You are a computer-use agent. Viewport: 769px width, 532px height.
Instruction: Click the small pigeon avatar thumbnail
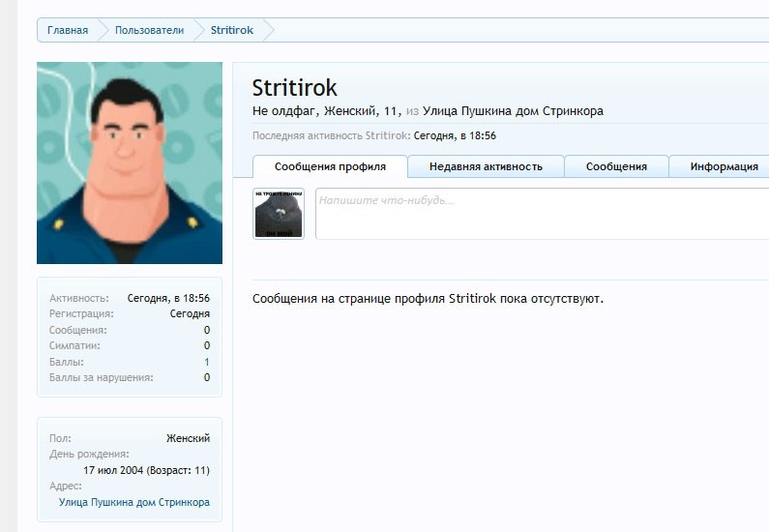pyautogui.click(x=279, y=214)
